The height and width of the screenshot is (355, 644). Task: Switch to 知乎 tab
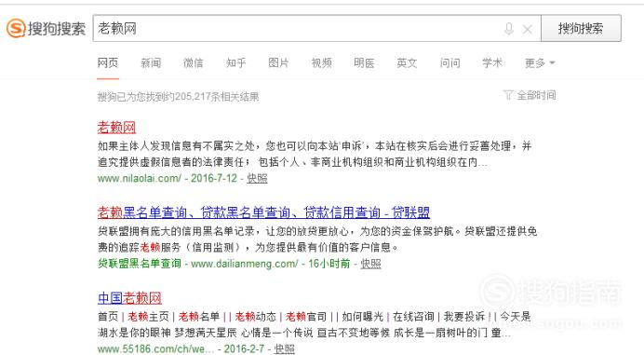[235, 63]
